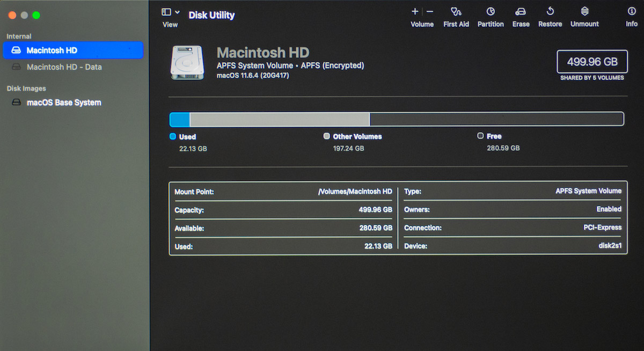Close the window with red button
Viewport: 644px width, 351px height.
point(12,15)
